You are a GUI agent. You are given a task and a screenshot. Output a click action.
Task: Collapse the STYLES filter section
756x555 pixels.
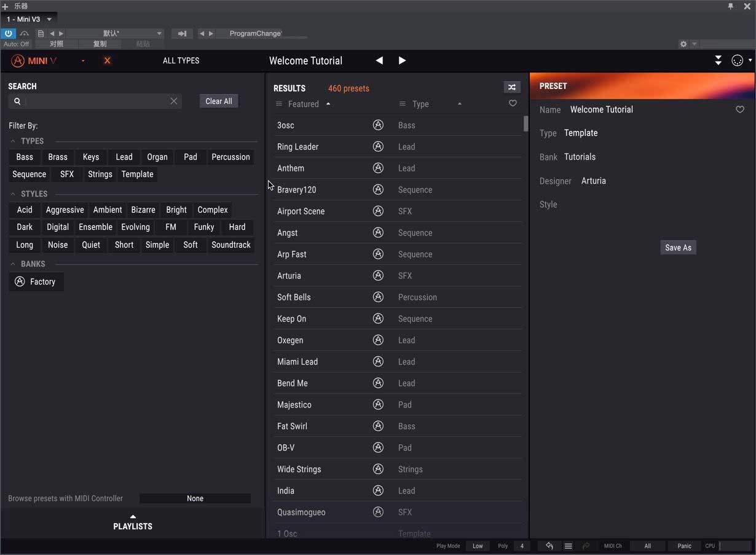[13, 194]
